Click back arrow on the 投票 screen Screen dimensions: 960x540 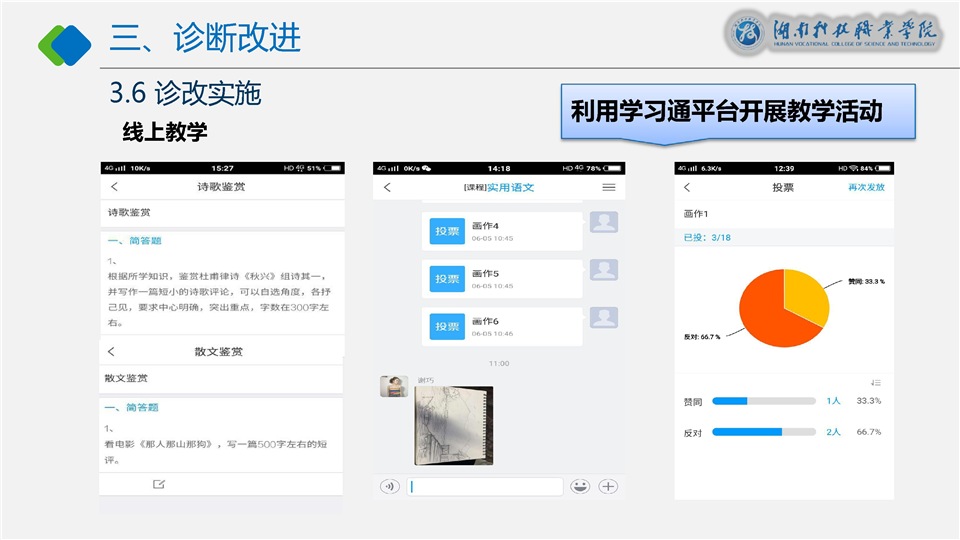point(687,187)
